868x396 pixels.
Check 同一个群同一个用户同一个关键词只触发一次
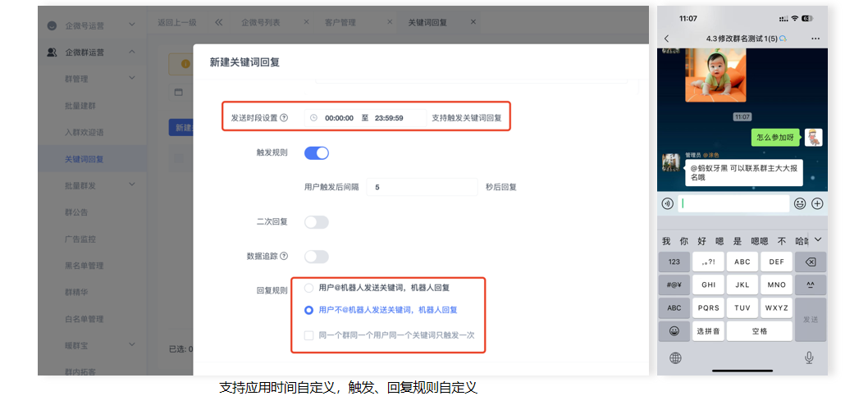pyautogui.click(x=308, y=335)
